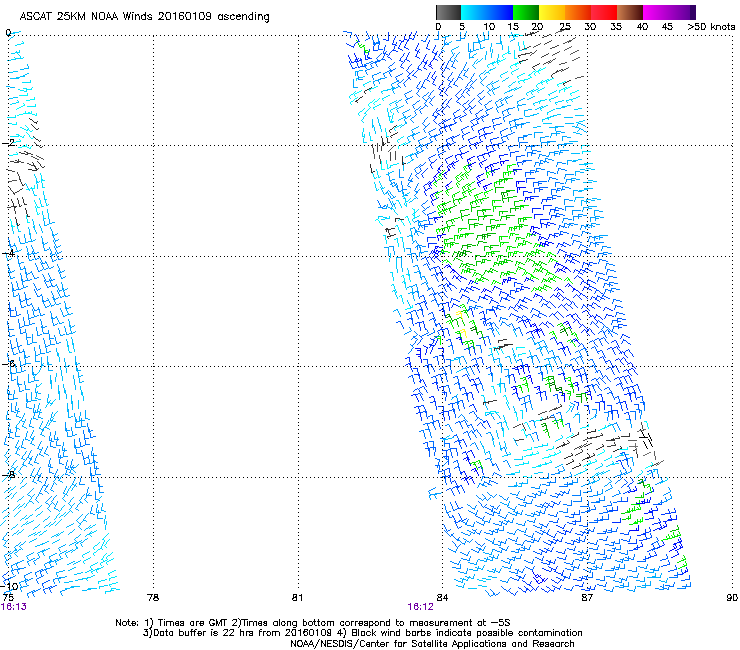Click the '>50 knots' legend label
The height and width of the screenshot is (650, 740).
711,27
